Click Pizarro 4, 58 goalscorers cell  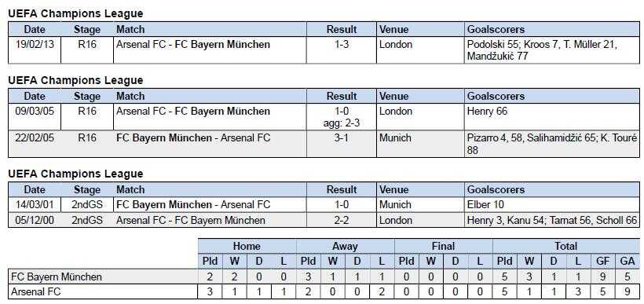coord(551,144)
